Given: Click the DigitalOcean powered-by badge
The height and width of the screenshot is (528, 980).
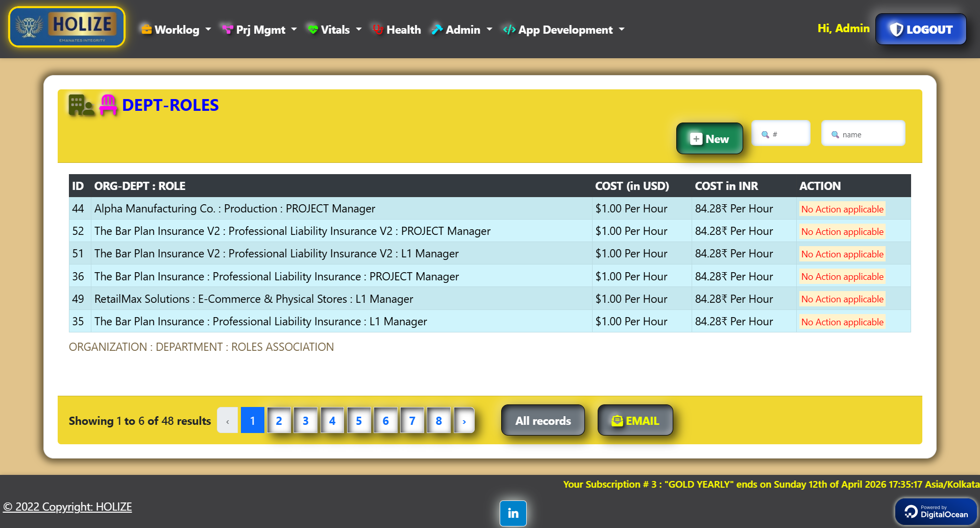Looking at the screenshot, I should coord(936,512).
